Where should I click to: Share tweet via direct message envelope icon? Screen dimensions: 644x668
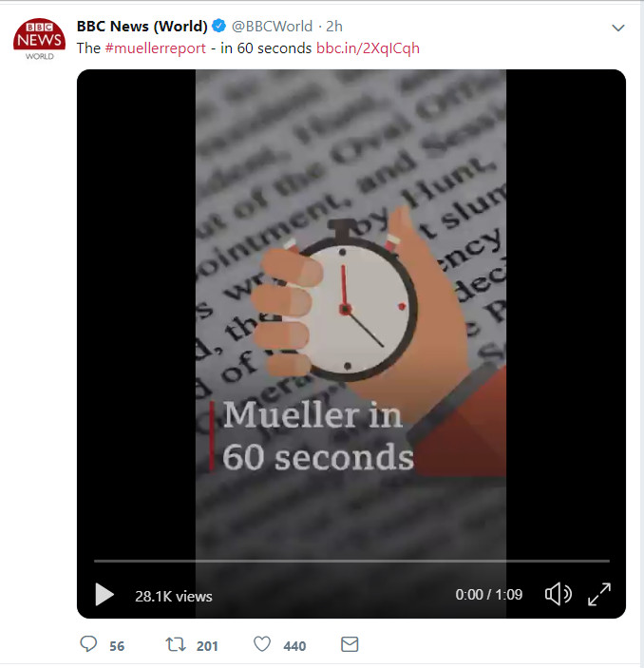(x=350, y=644)
